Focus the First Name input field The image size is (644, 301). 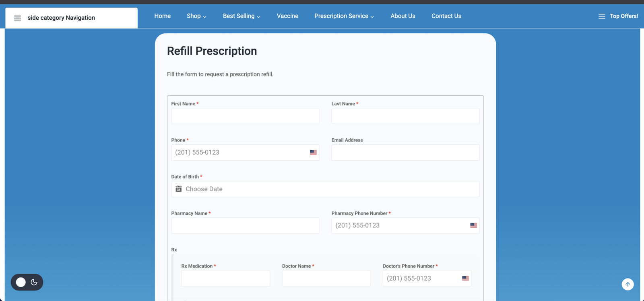pos(245,116)
